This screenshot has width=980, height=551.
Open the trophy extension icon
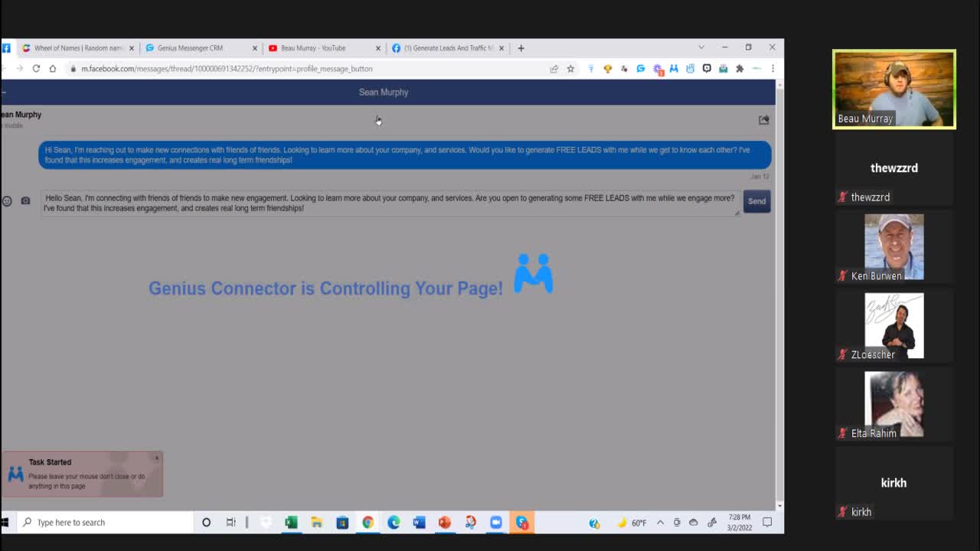pos(608,69)
